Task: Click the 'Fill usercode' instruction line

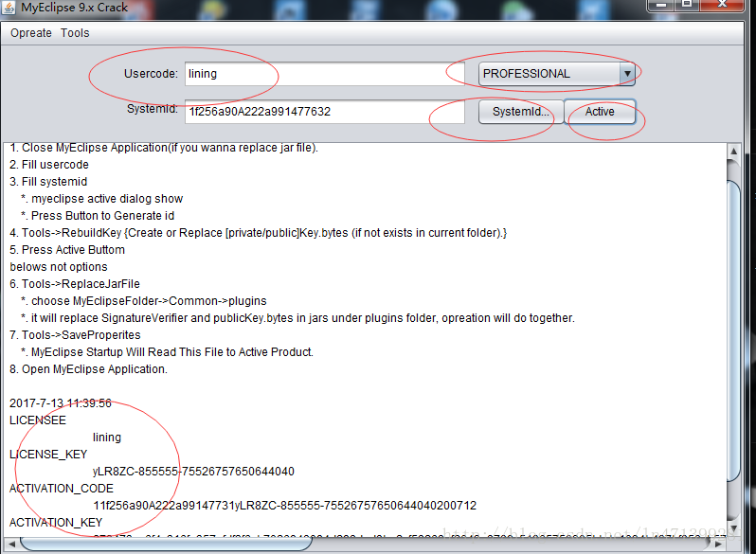Action: coord(49,165)
